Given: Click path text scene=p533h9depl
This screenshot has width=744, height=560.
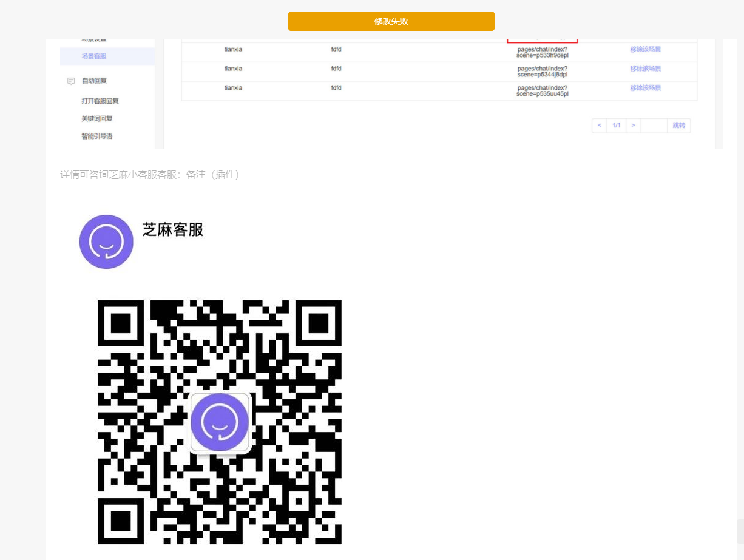Looking at the screenshot, I should [543, 55].
